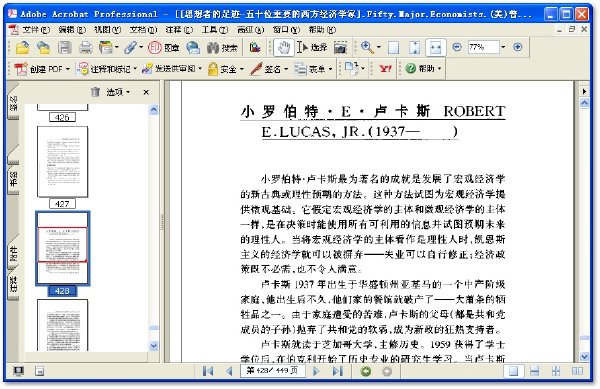Click document scrollbar up arrow
Screen dimensions: 600x389
(x=584, y=103)
